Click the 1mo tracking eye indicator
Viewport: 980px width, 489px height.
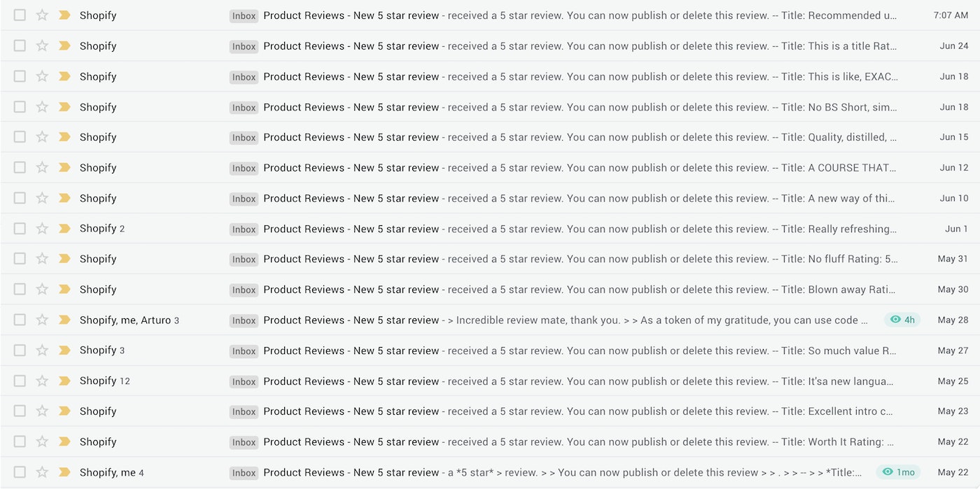coord(898,472)
